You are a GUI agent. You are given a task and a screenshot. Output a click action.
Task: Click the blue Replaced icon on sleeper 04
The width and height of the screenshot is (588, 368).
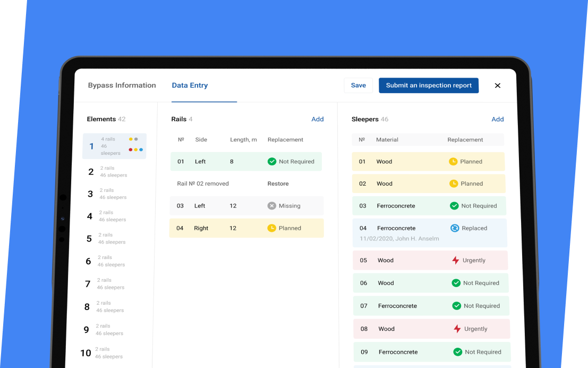pos(455,228)
